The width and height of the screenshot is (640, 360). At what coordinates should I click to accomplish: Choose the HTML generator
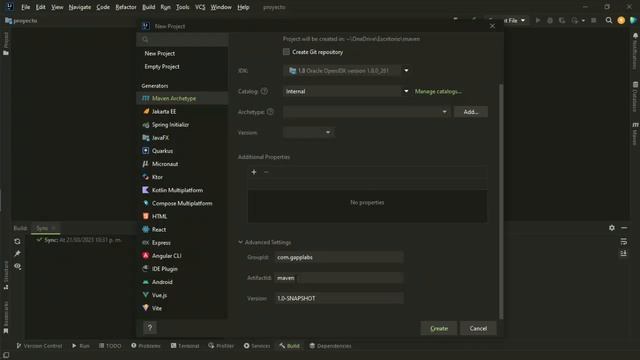(x=182, y=216)
